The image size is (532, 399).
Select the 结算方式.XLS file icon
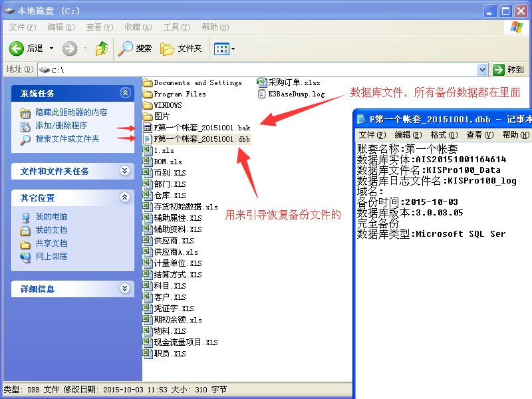point(148,274)
